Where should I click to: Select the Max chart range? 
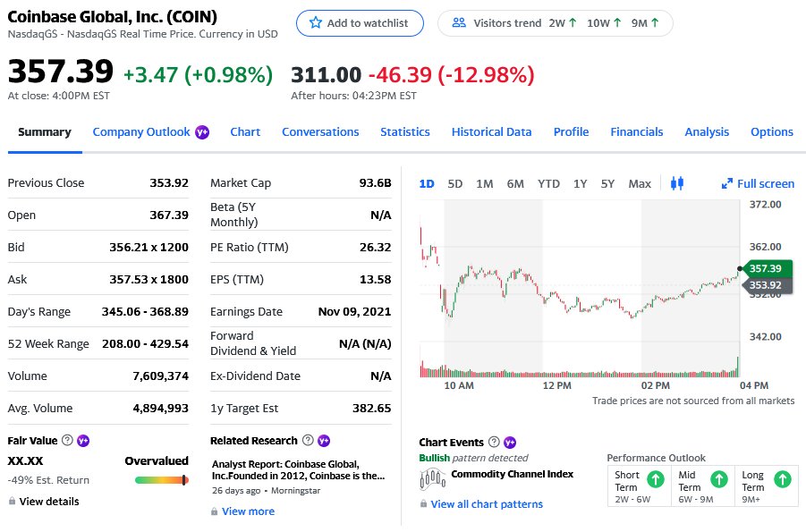pyautogui.click(x=640, y=183)
